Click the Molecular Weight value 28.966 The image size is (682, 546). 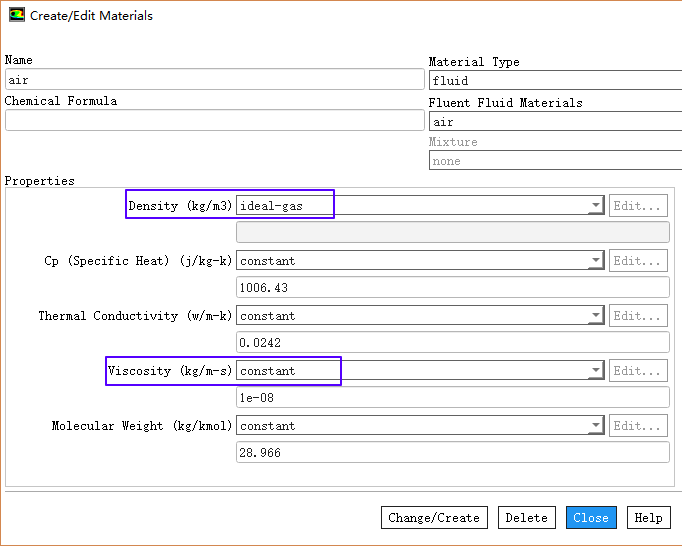(452, 453)
